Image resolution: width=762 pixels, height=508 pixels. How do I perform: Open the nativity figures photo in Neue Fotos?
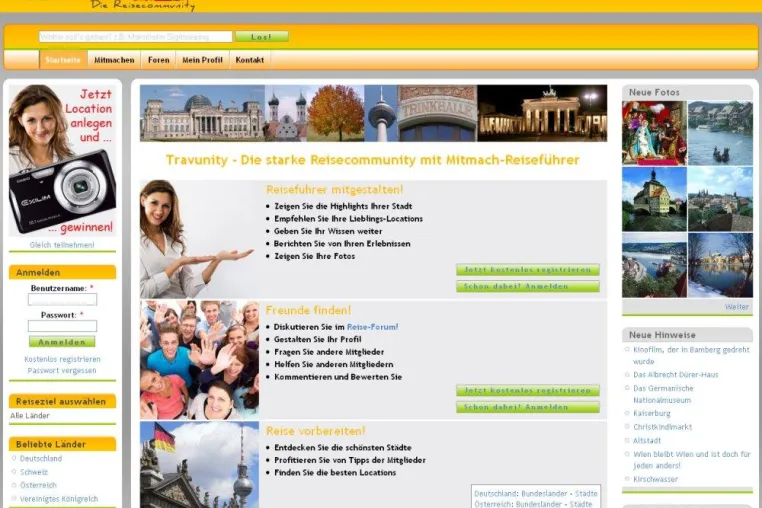654,133
